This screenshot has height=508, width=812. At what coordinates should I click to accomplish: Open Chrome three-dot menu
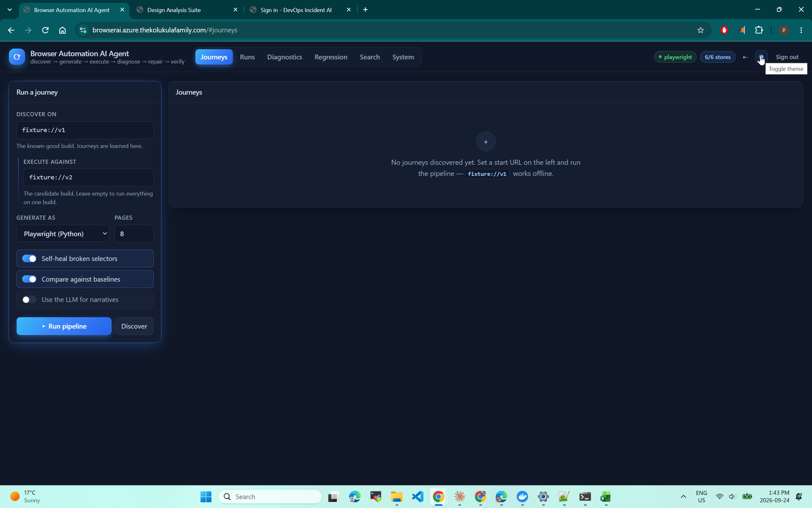(x=801, y=30)
